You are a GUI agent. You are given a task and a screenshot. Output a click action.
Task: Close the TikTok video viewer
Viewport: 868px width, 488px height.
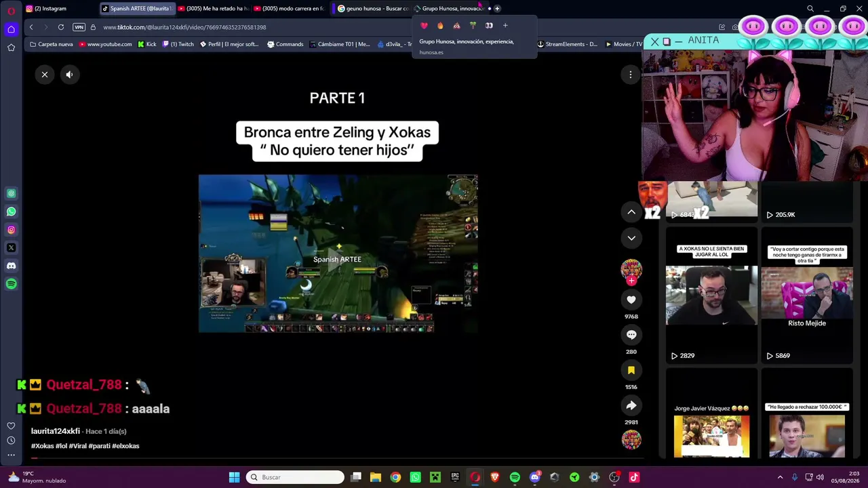[45, 75]
